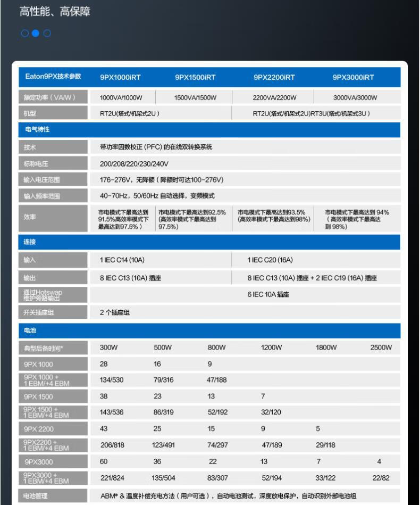Click the 机型 row label
The height and width of the screenshot is (505, 420).
(x=53, y=113)
